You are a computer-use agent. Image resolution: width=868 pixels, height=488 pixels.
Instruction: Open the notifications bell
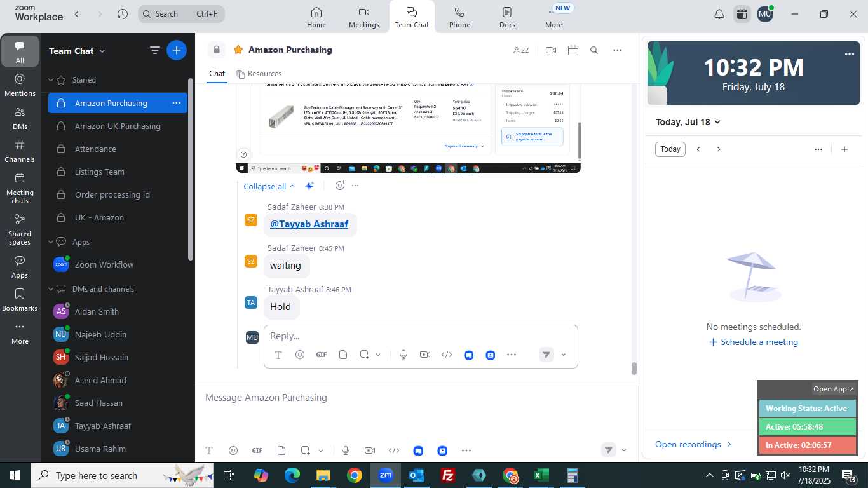pyautogui.click(x=719, y=14)
